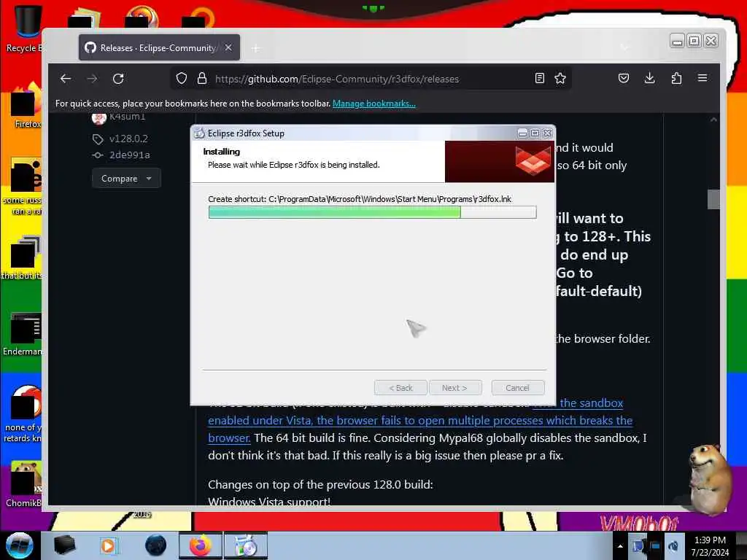The image size is (747, 560).
Task: Click the installer progress bar
Action: [x=373, y=212]
